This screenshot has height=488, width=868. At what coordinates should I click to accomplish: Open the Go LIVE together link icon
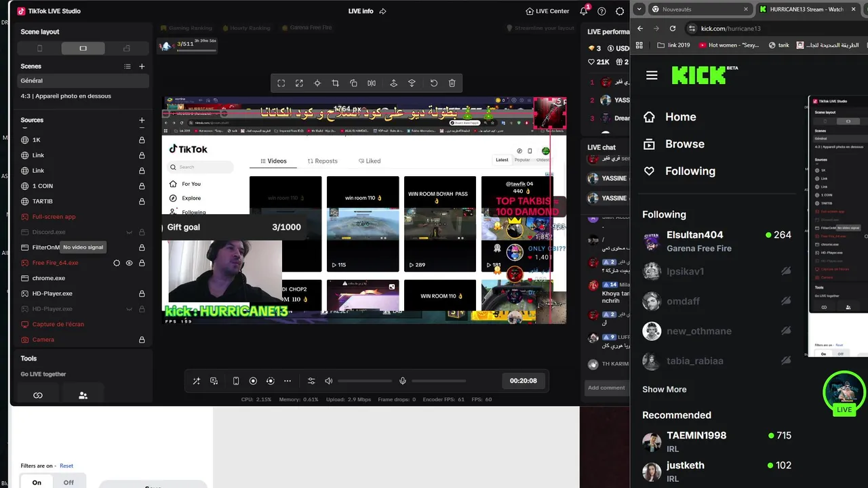point(38,395)
